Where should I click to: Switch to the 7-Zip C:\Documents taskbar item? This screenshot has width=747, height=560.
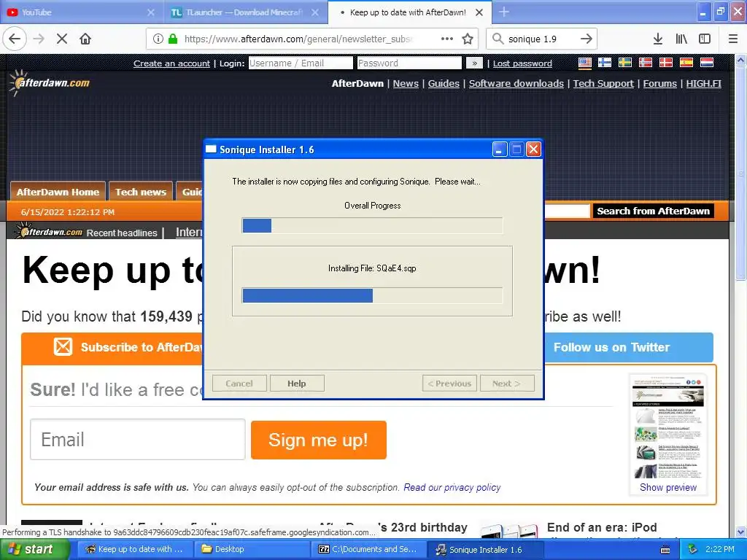[x=368, y=549]
